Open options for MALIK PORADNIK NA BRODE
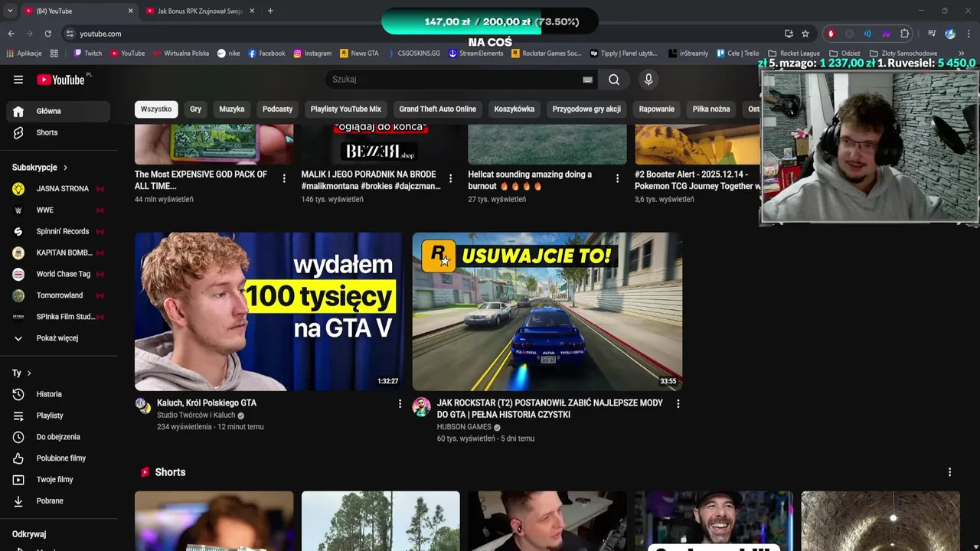980x551 pixels. pyautogui.click(x=450, y=178)
